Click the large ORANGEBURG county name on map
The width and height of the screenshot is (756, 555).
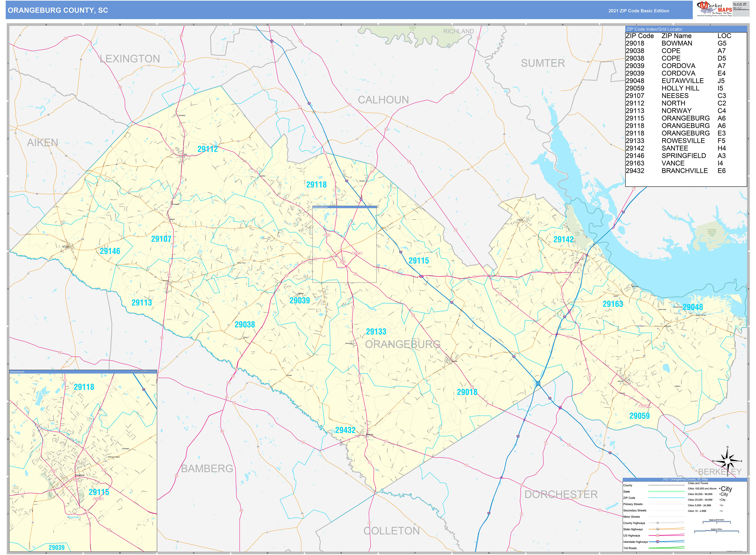click(402, 344)
